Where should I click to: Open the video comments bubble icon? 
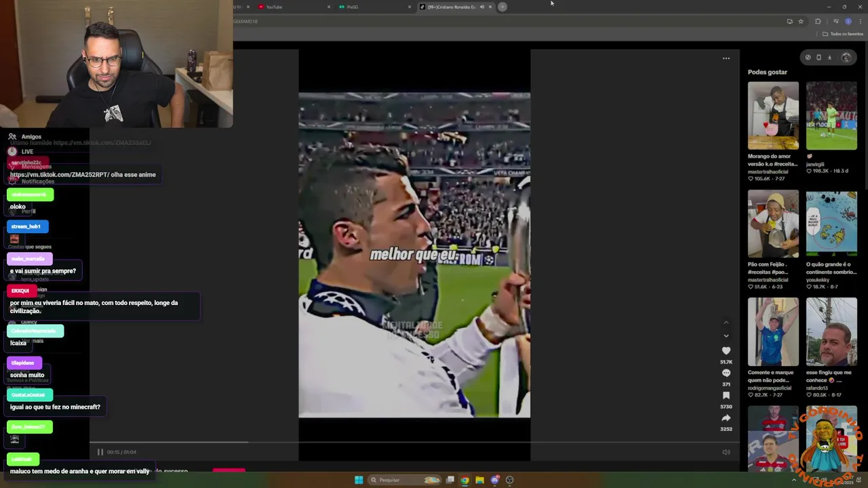tap(726, 373)
